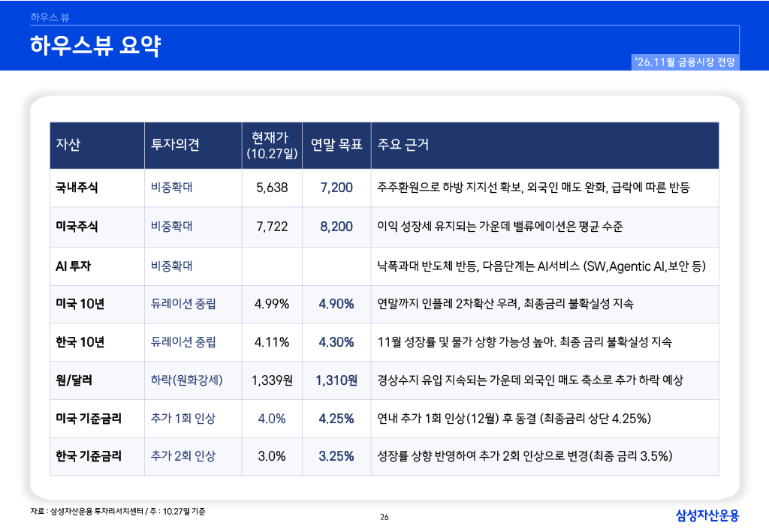The width and height of the screenshot is (769, 532).
Task: Select the "주요 근거" column header
Action: click(x=403, y=145)
